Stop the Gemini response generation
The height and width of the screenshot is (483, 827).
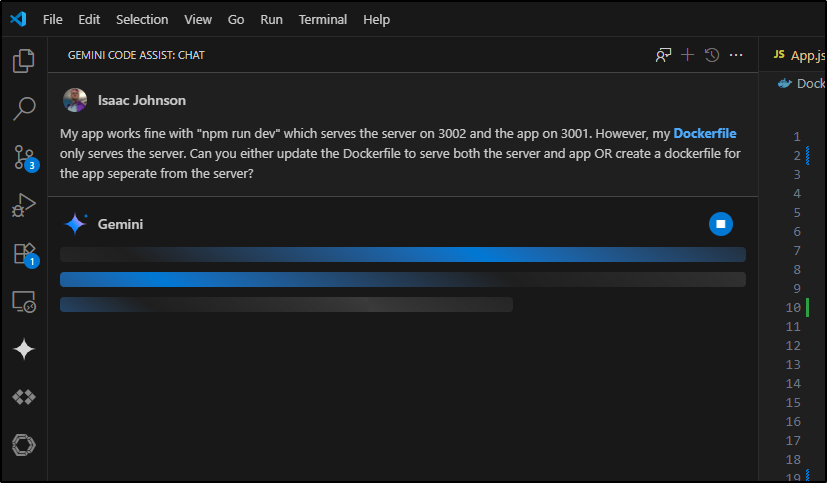pos(720,224)
